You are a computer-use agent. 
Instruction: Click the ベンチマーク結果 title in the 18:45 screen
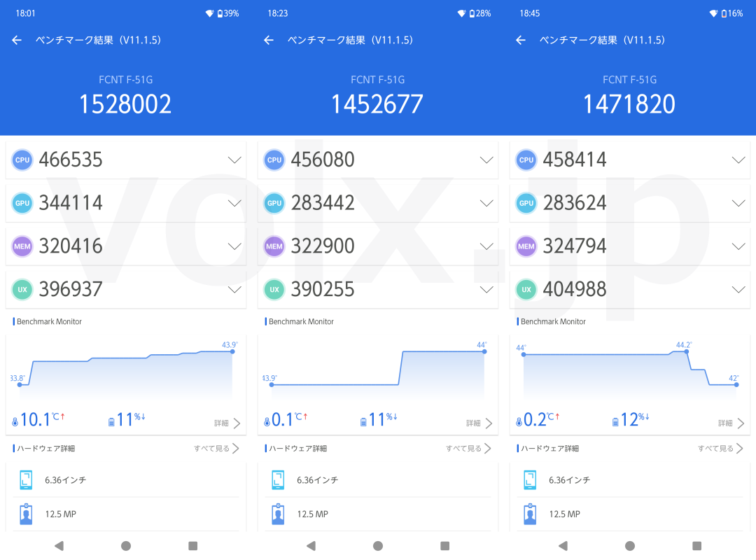pyautogui.click(x=602, y=40)
